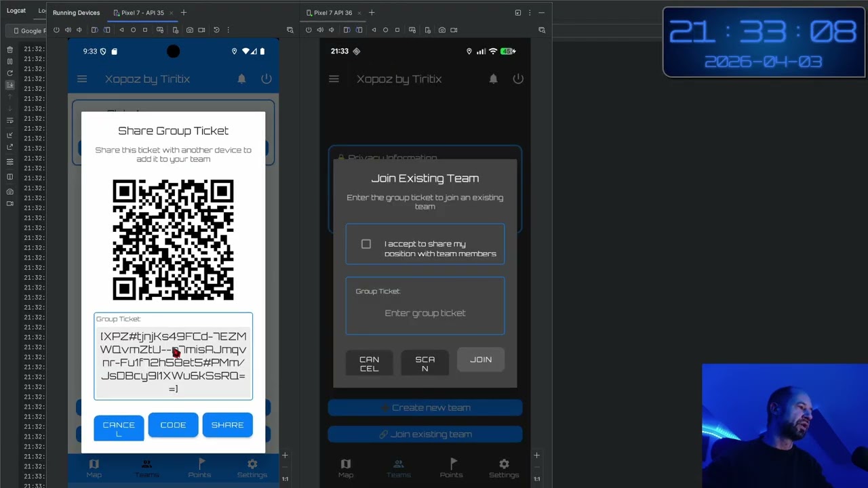
Task: Open notifications bell on API 36 phone
Action: point(493,79)
